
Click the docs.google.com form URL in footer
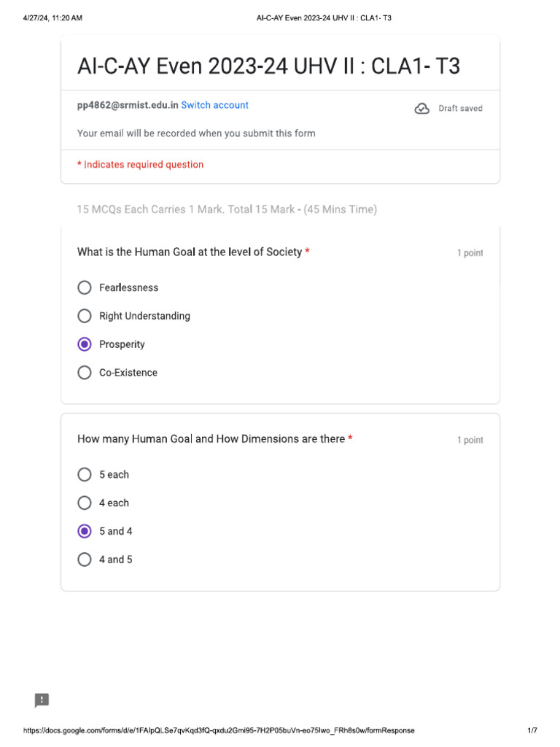(219, 730)
